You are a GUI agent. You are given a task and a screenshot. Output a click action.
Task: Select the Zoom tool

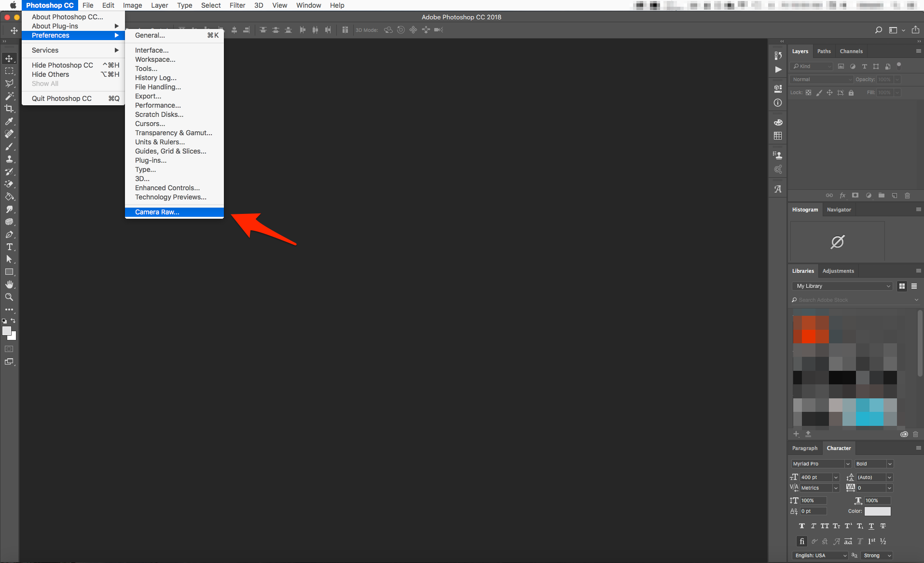click(9, 297)
